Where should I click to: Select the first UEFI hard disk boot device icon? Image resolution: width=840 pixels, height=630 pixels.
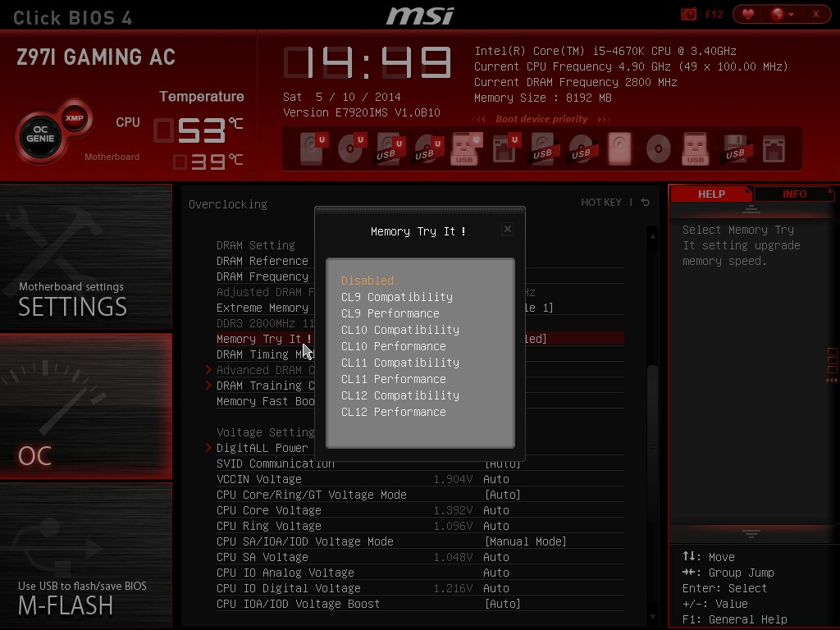click(313, 148)
